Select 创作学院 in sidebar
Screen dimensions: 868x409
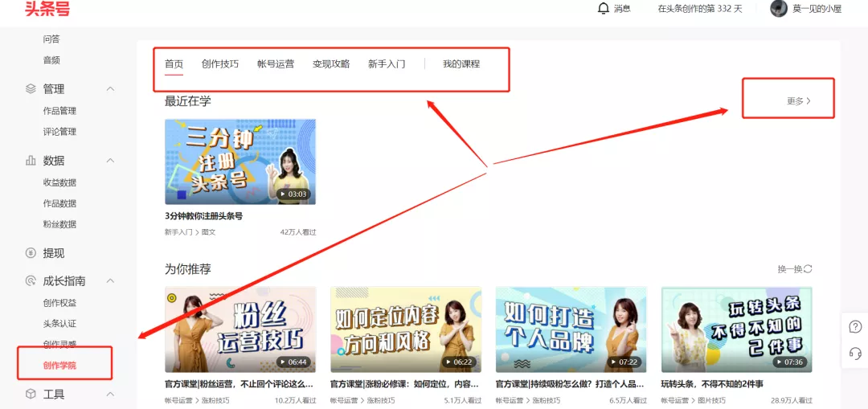click(59, 365)
